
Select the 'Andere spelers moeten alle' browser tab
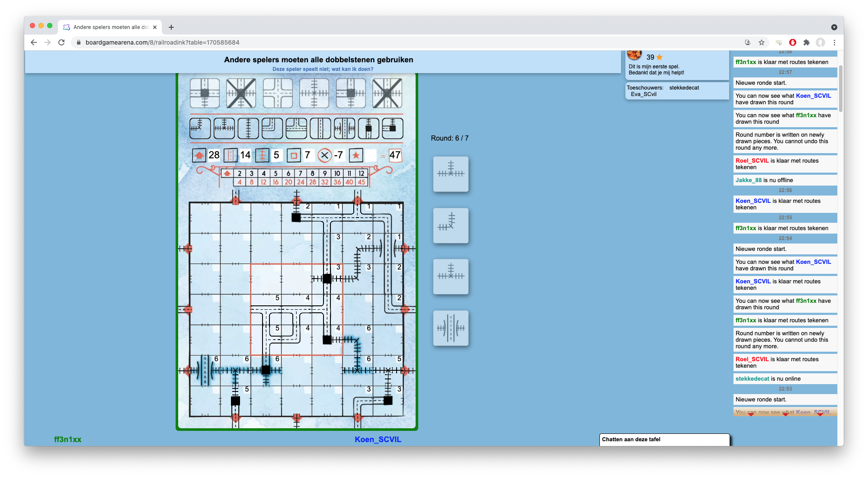tap(110, 27)
